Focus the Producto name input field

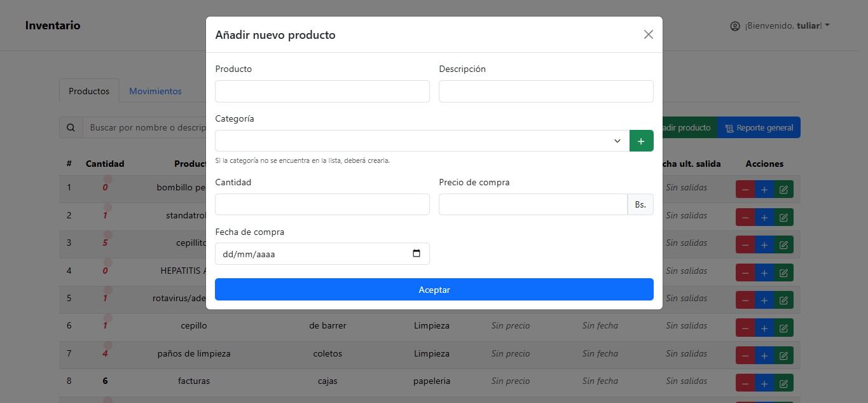tap(322, 91)
